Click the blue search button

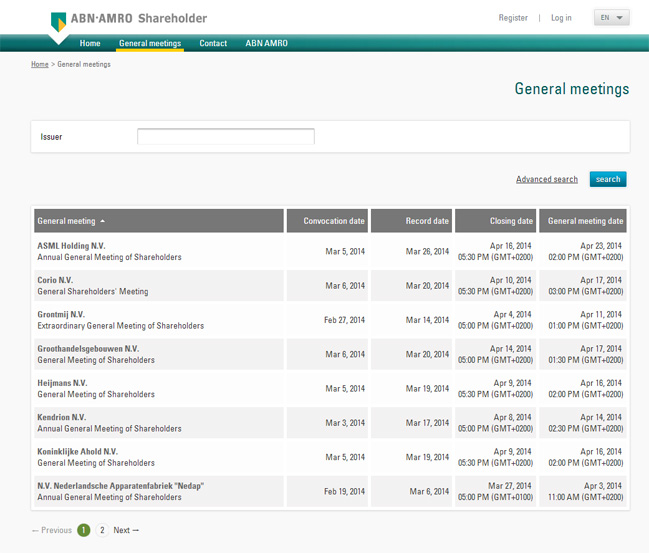coord(608,179)
